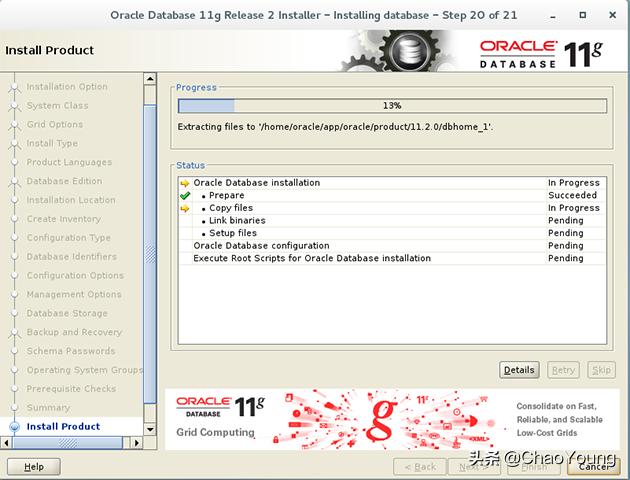Click the sidebar horizontal scroll left arrow

pos(6,443)
